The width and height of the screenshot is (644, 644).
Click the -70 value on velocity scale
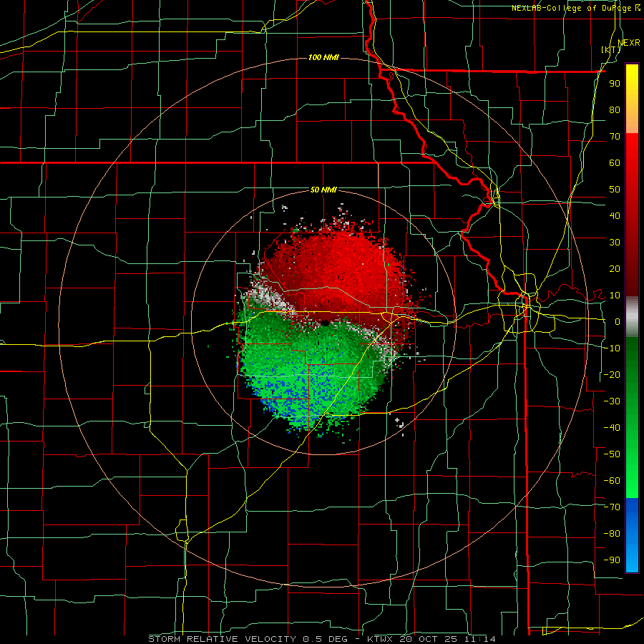[x=612, y=507]
